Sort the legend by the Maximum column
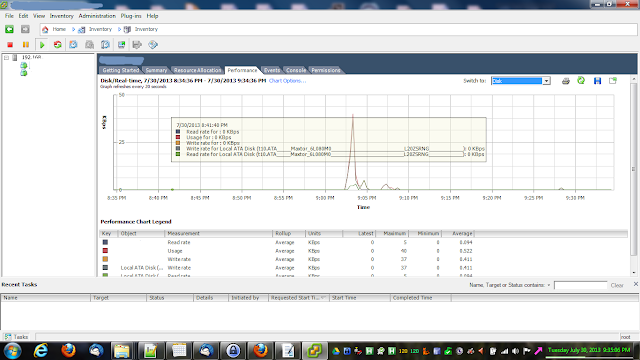The width and height of the screenshot is (640, 360). click(x=392, y=233)
